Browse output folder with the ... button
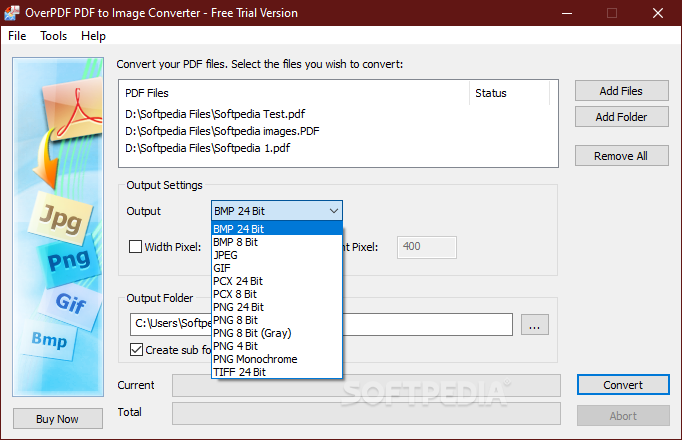This screenshot has width=682, height=440. 535,325
